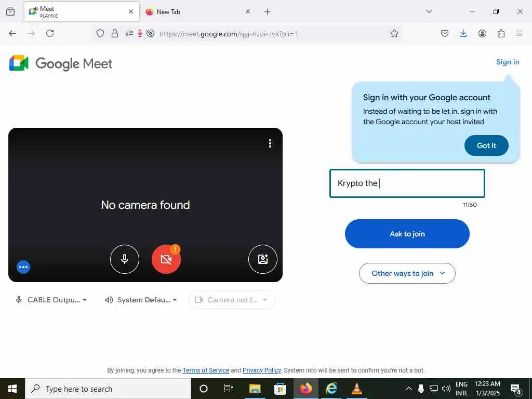Open network icon in system tray
Image resolution: width=532 pixels, height=399 pixels.
434,389
